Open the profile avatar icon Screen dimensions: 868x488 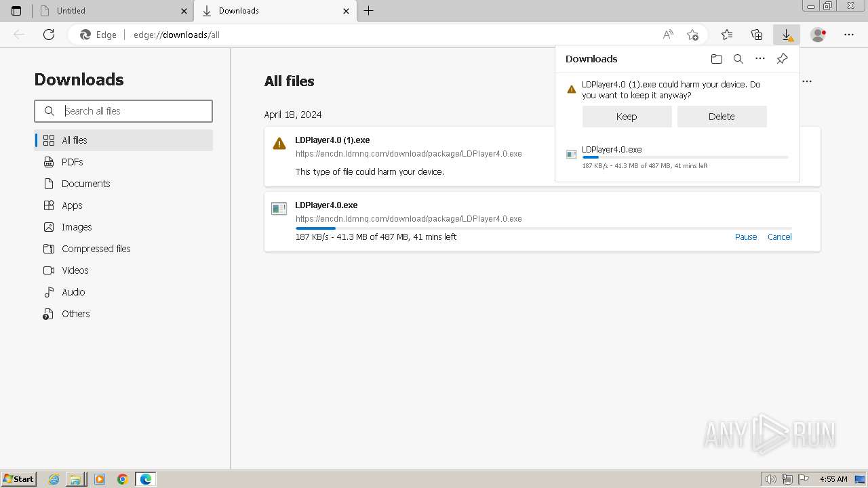coord(818,35)
